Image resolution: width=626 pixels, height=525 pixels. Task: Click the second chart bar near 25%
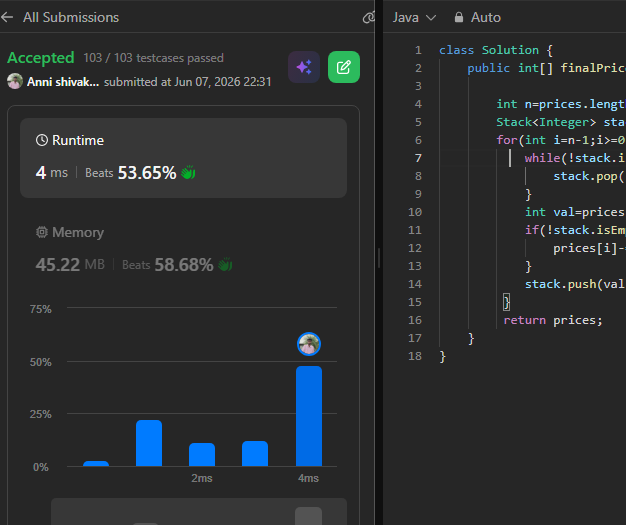[149, 443]
